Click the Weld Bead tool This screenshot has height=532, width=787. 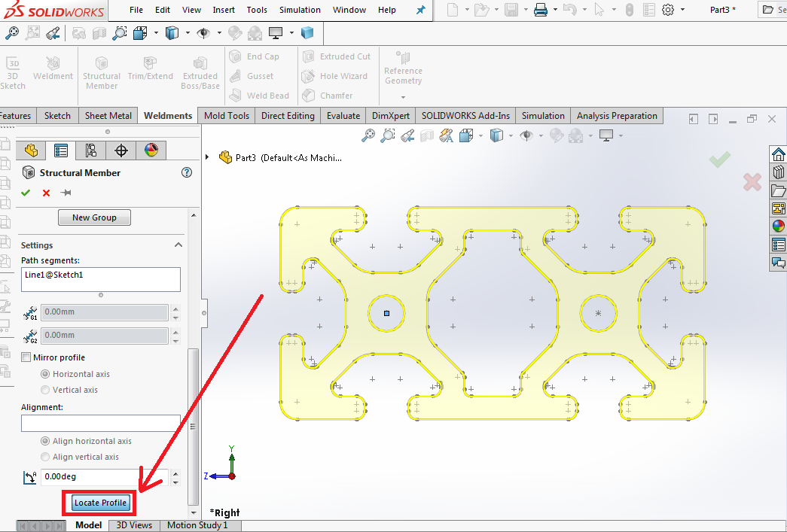tap(260, 96)
